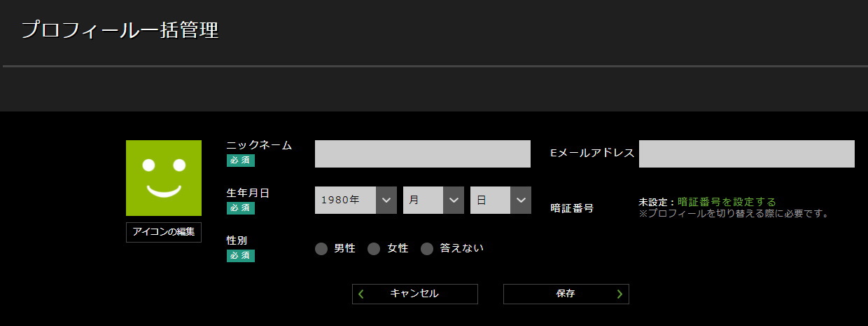Click the 必須 badge under 生年月日
The image size is (868, 326).
tap(240, 208)
